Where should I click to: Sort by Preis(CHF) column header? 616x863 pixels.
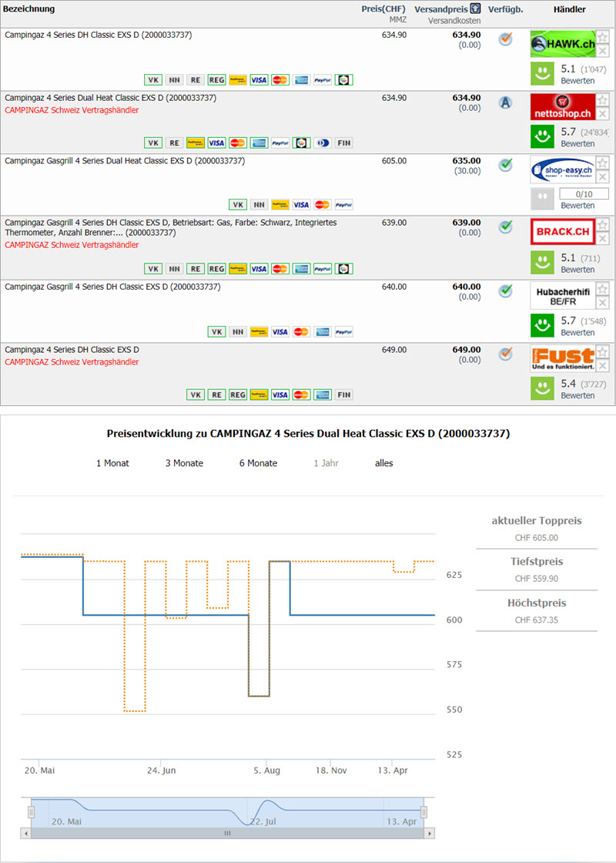point(383,8)
